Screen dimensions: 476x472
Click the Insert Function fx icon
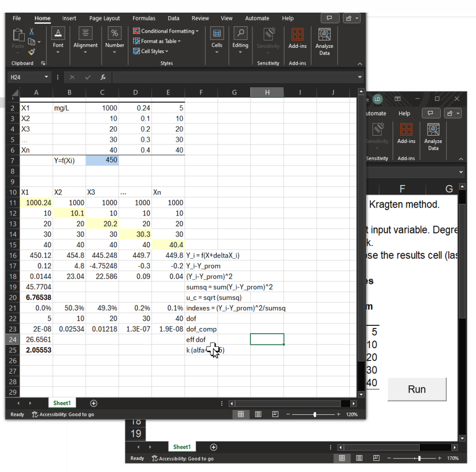pos(103,77)
